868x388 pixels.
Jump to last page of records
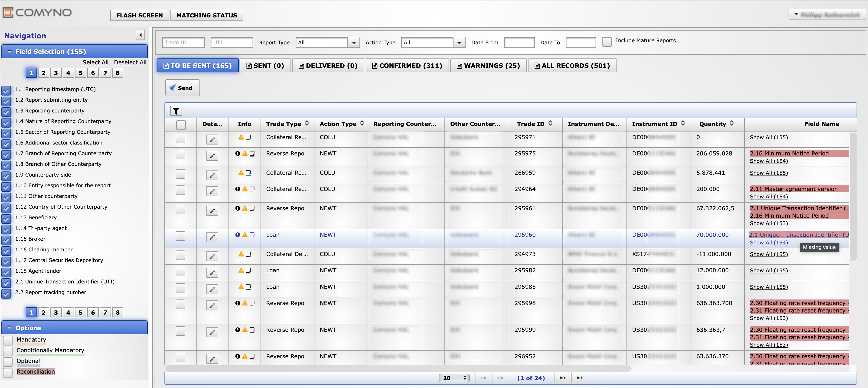(x=579, y=378)
